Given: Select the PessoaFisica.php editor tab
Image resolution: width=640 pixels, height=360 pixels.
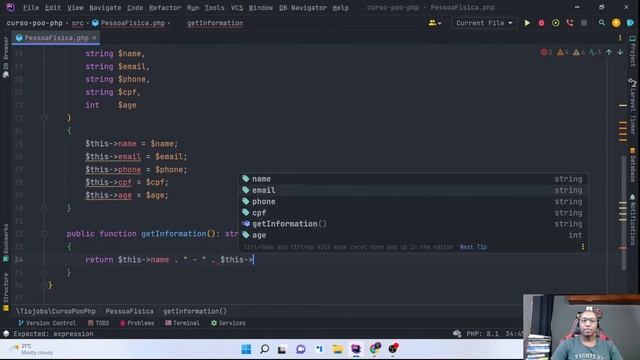Looking at the screenshot, I should click(56, 38).
